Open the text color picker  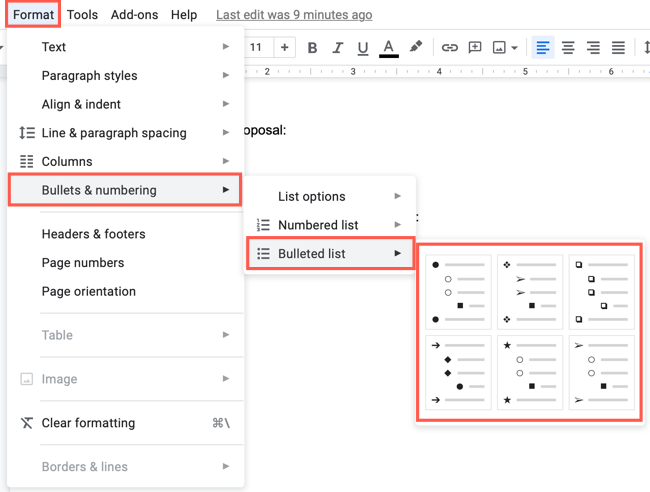[x=389, y=48]
